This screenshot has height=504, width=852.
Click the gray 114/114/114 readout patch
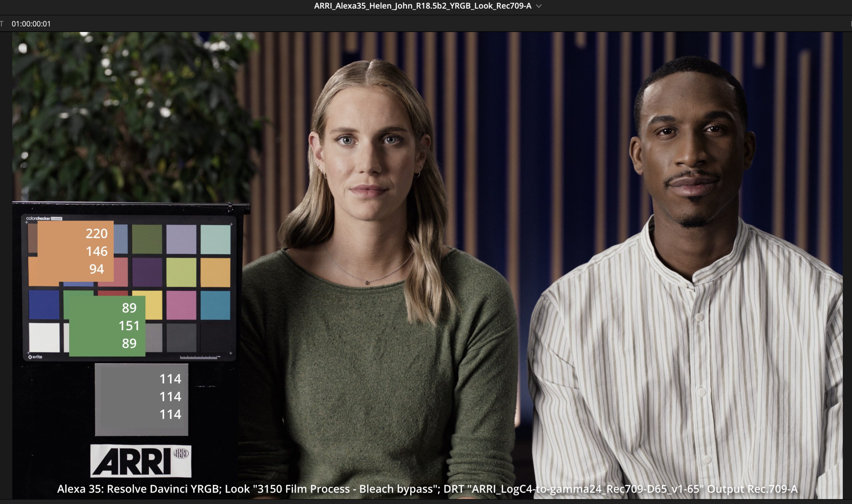tap(141, 400)
